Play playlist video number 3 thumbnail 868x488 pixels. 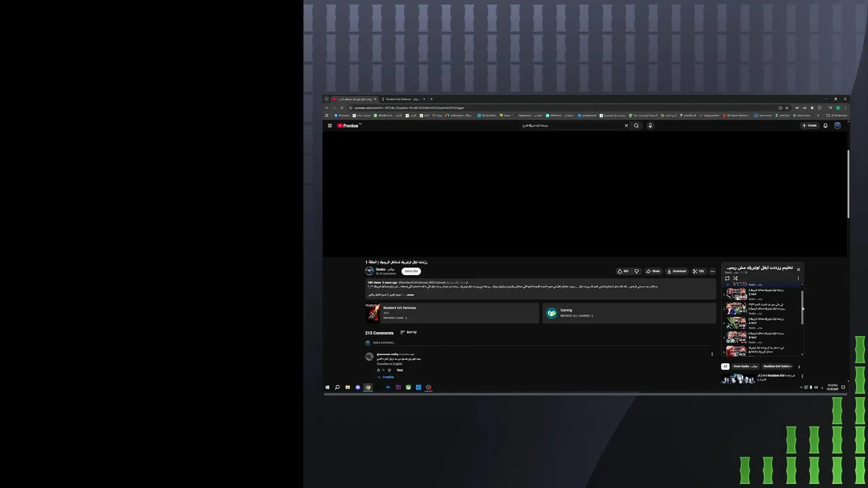pos(736,308)
